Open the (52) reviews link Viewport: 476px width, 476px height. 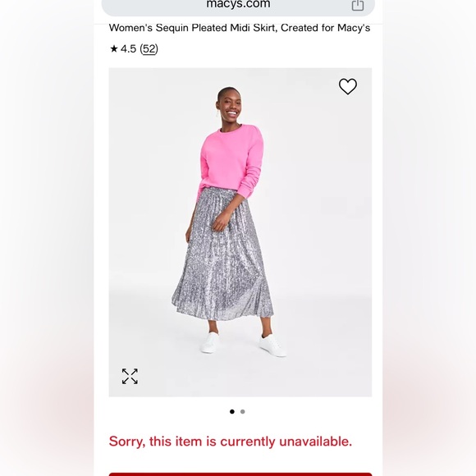coord(149,49)
